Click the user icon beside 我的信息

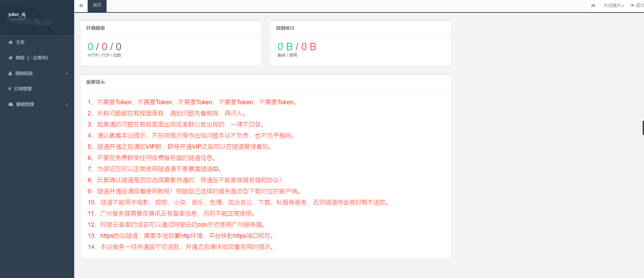tap(10, 73)
